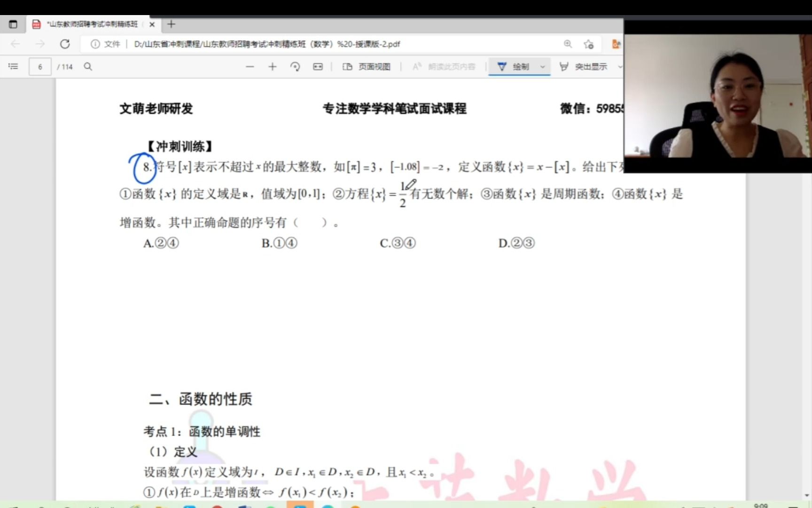Image resolution: width=812 pixels, height=508 pixels.
Task: Click the page number input showing 6
Action: coord(40,66)
